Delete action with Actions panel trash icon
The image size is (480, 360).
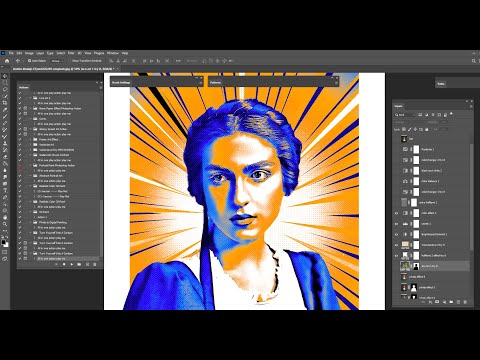95,264
